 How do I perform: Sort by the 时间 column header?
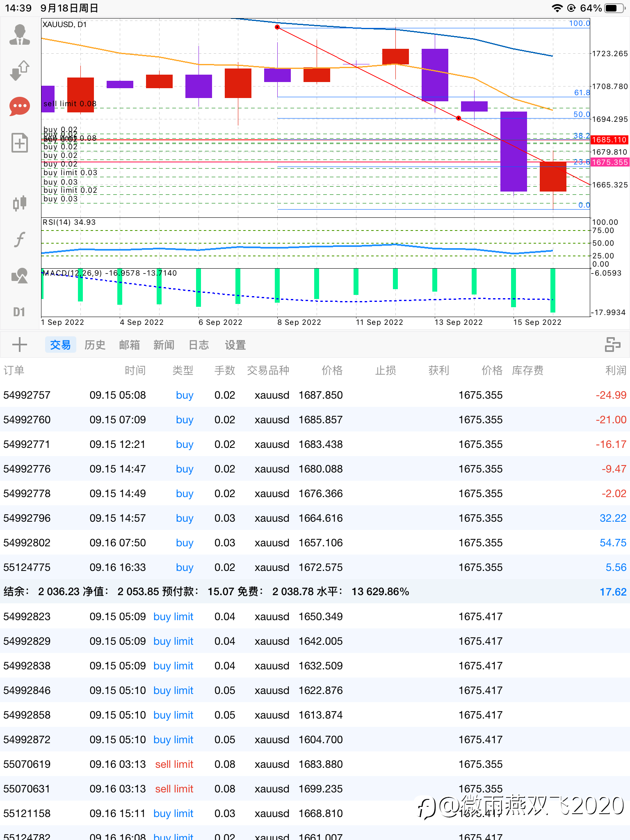pyautogui.click(x=135, y=370)
